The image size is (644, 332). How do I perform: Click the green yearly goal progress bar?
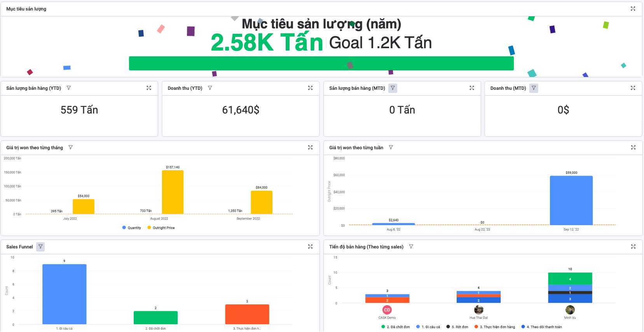click(x=321, y=63)
